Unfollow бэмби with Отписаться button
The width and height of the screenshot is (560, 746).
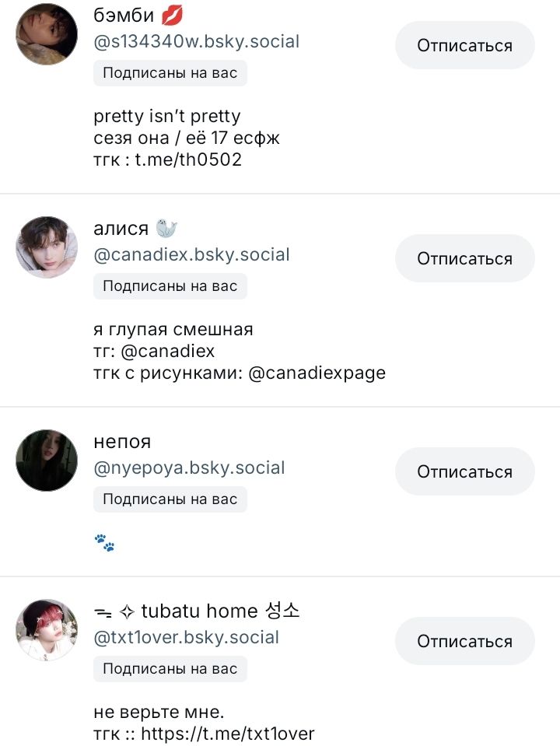click(x=464, y=45)
